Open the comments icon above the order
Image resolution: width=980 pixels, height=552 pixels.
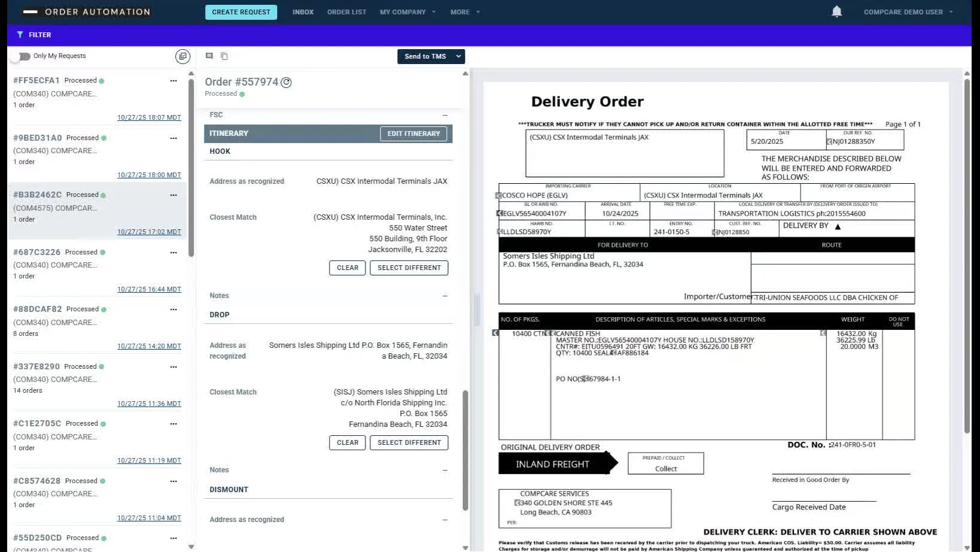(209, 56)
